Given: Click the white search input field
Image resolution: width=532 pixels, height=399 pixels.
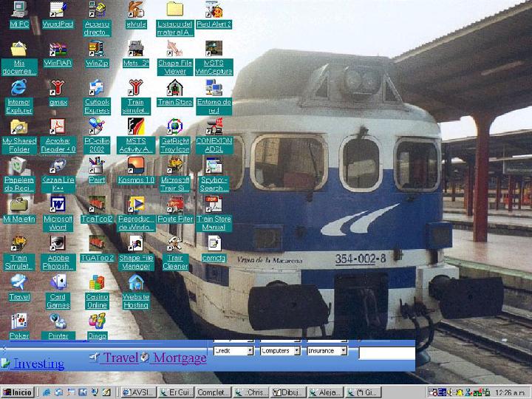Looking at the screenshot, I should pyautogui.click(x=386, y=354).
